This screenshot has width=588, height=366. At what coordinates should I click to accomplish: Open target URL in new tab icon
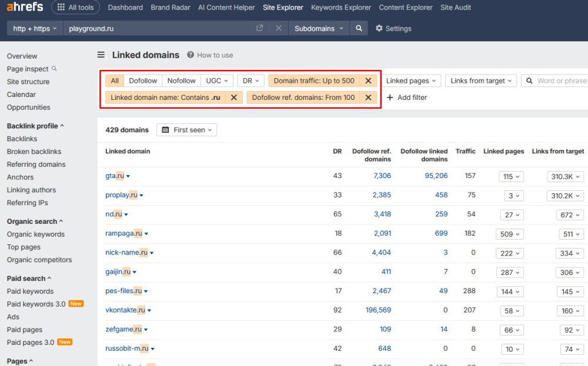click(259, 28)
